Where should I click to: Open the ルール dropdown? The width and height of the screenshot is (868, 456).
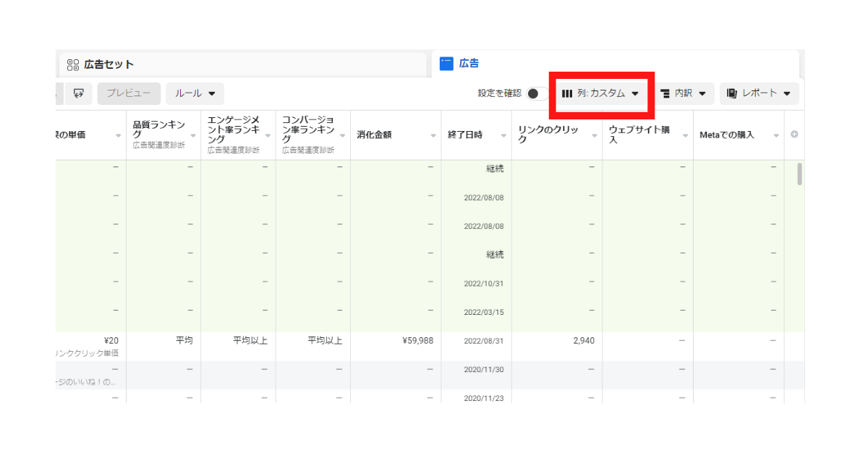click(195, 93)
